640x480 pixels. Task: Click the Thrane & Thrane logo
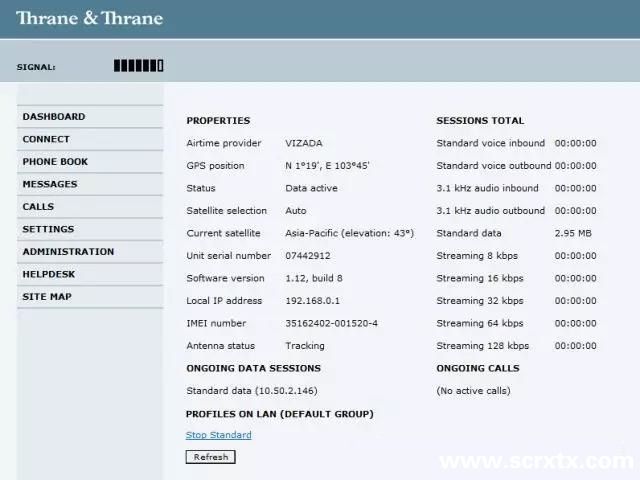[89, 18]
